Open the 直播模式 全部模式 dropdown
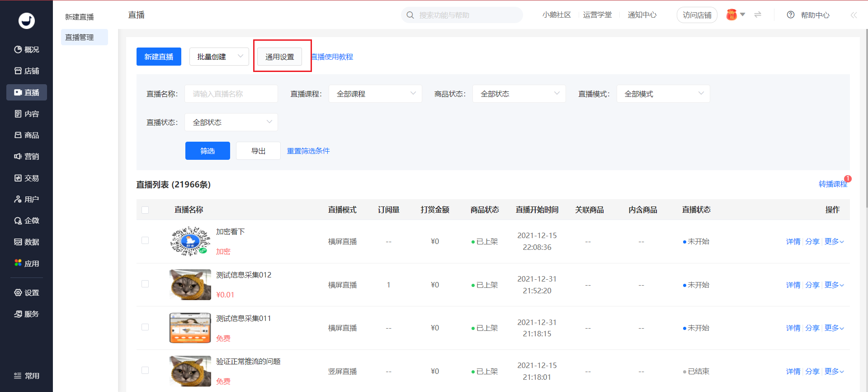Screen dimensions: 868x392 pos(663,94)
